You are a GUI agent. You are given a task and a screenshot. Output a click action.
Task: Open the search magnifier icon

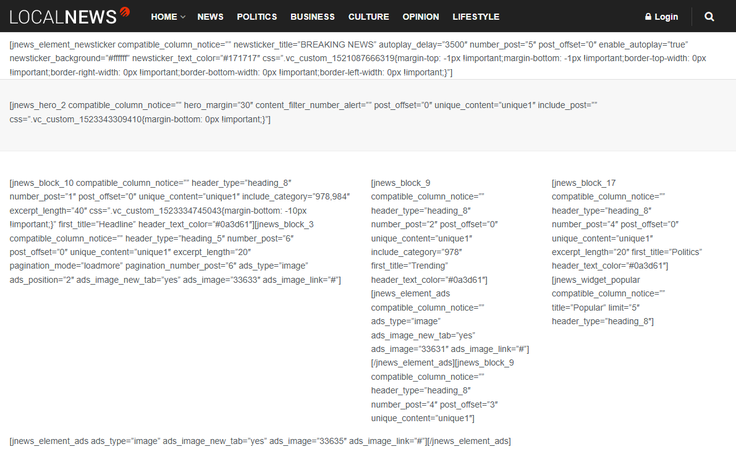[709, 17]
